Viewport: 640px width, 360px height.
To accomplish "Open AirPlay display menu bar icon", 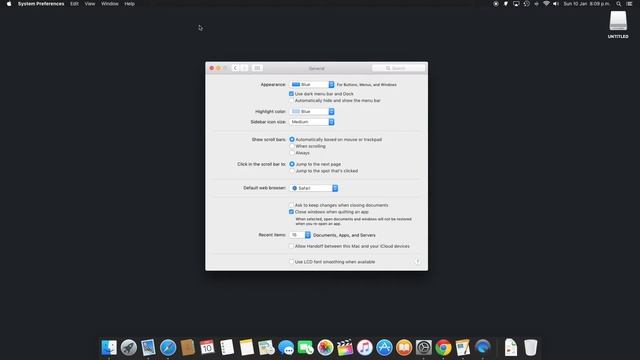I will coord(516,4).
